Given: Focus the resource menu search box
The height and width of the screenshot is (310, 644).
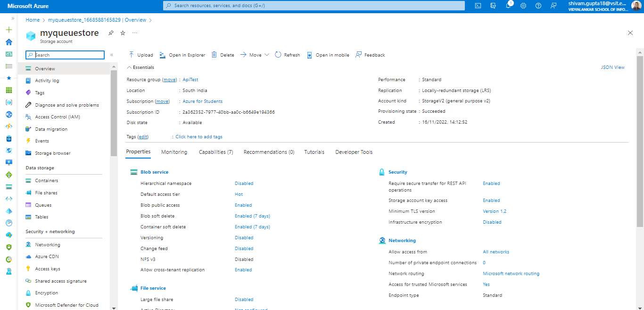Looking at the screenshot, I should click(65, 55).
